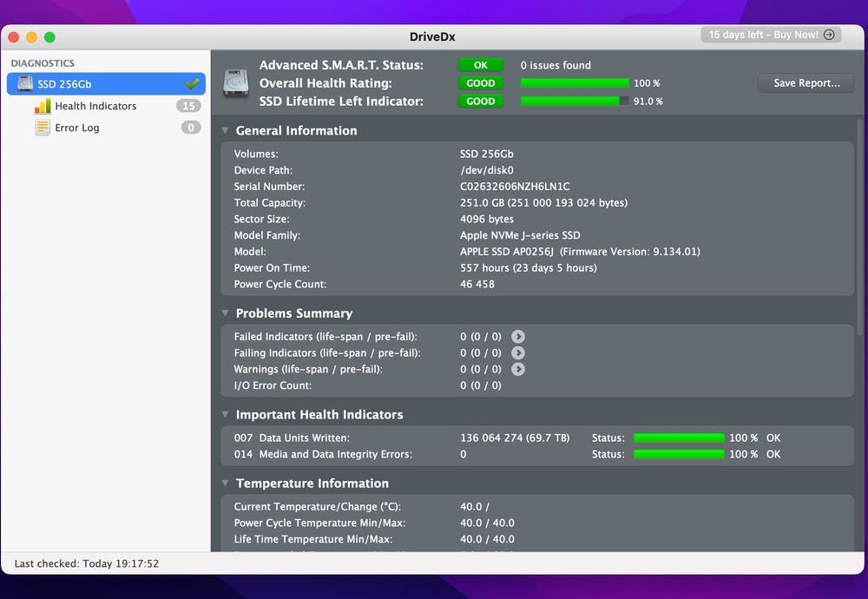
Task: Click the Power Cycle Count 46 458 value
Action: pyautogui.click(x=477, y=284)
